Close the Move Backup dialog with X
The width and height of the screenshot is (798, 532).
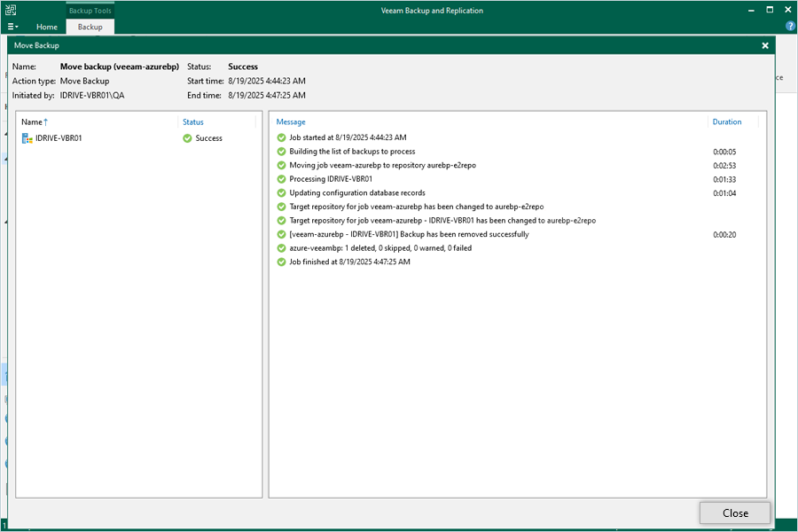click(765, 45)
